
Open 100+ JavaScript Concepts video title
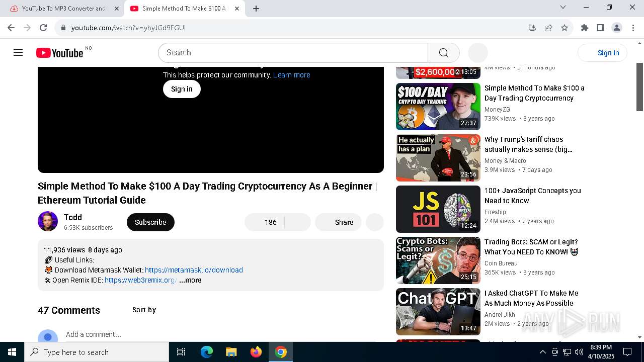point(532,196)
